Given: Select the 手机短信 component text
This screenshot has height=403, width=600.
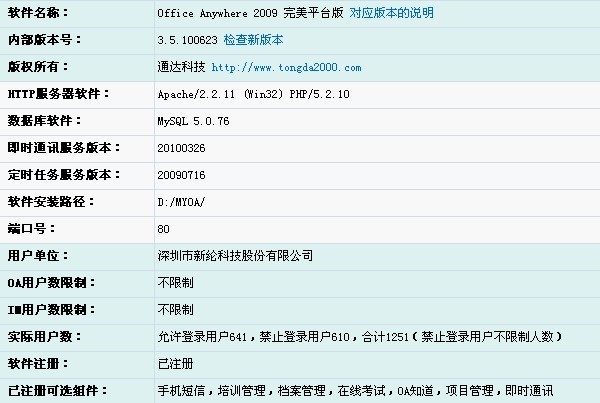Looking at the screenshot, I should (x=181, y=391).
